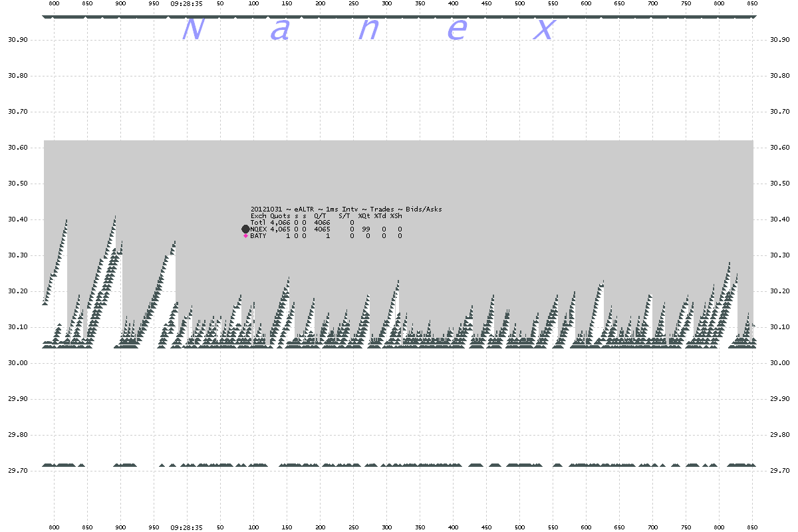The width and height of the screenshot is (798, 532).
Task: Click the '30.50' price label on the left axis
Action: (18, 184)
